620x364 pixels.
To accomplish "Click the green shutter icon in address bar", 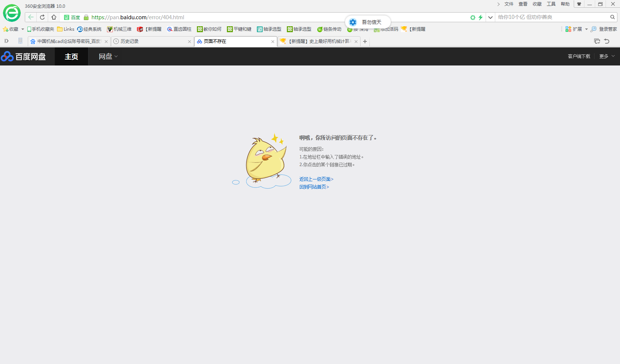I will pyautogui.click(x=473, y=17).
